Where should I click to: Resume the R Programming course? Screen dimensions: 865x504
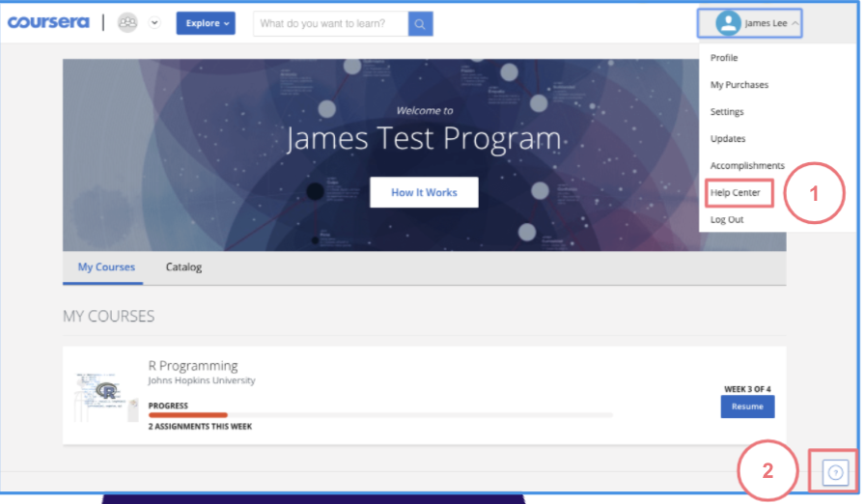click(x=747, y=406)
